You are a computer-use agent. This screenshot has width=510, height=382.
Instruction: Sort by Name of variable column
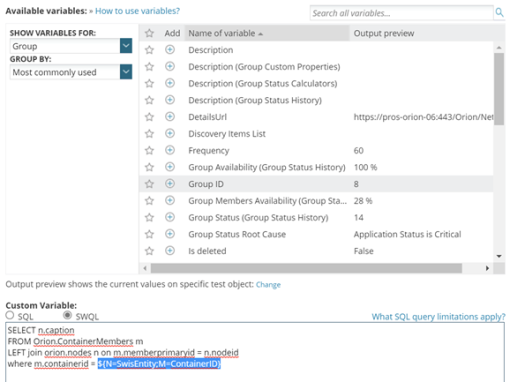point(267,33)
